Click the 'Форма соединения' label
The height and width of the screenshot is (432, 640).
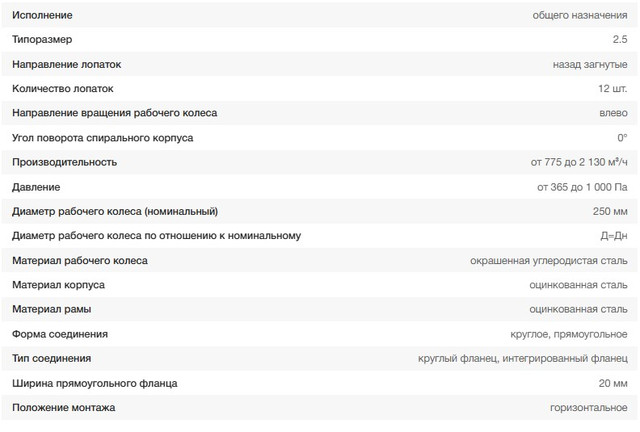pos(60,334)
